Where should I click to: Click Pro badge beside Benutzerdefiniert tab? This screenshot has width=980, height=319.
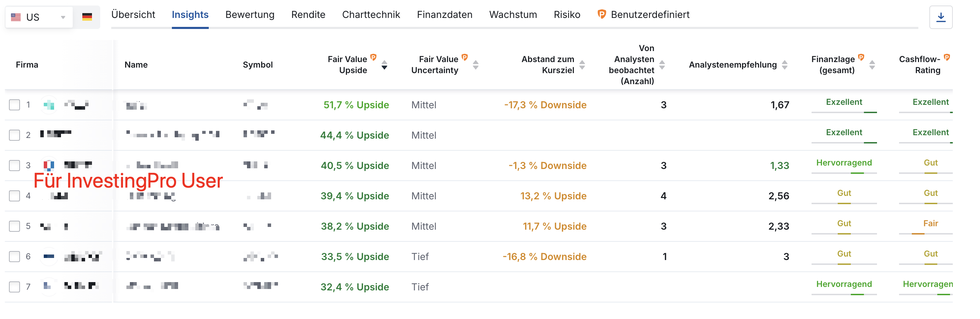coord(601,14)
